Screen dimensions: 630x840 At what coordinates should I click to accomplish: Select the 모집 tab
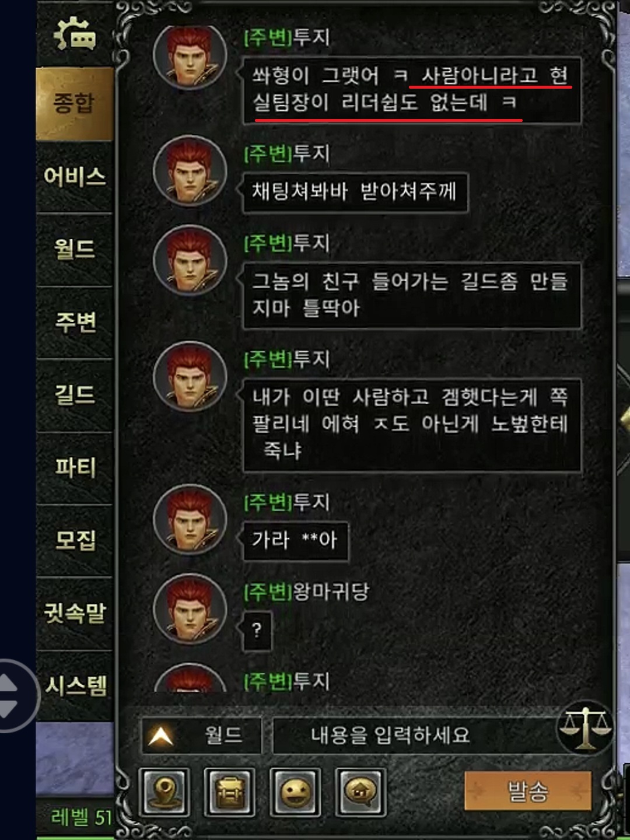tap(75, 541)
